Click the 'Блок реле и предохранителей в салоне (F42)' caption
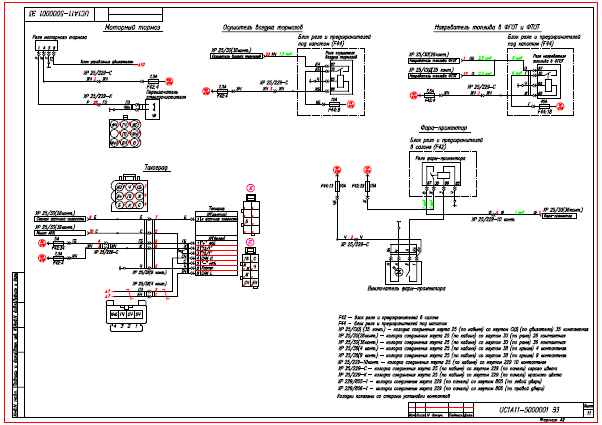 pyautogui.click(x=447, y=143)
